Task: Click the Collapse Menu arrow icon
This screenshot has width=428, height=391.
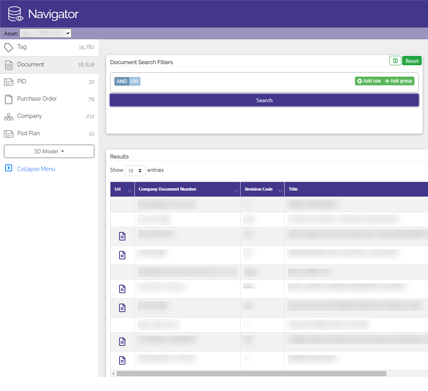Action: coord(9,168)
